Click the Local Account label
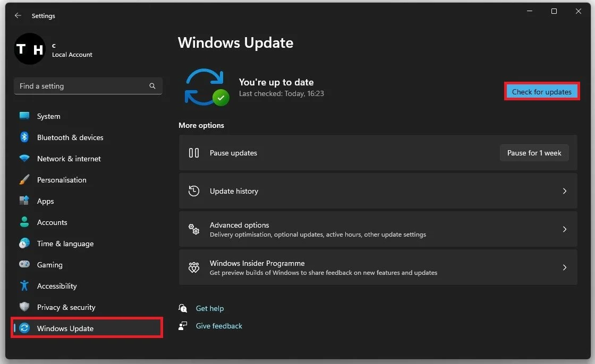 coord(72,55)
